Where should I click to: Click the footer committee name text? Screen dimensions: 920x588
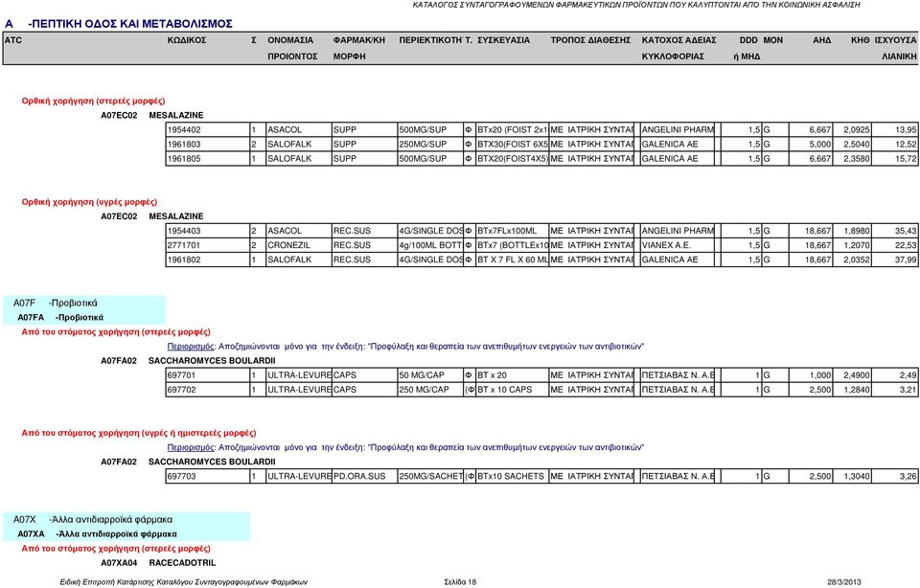pos(184,582)
